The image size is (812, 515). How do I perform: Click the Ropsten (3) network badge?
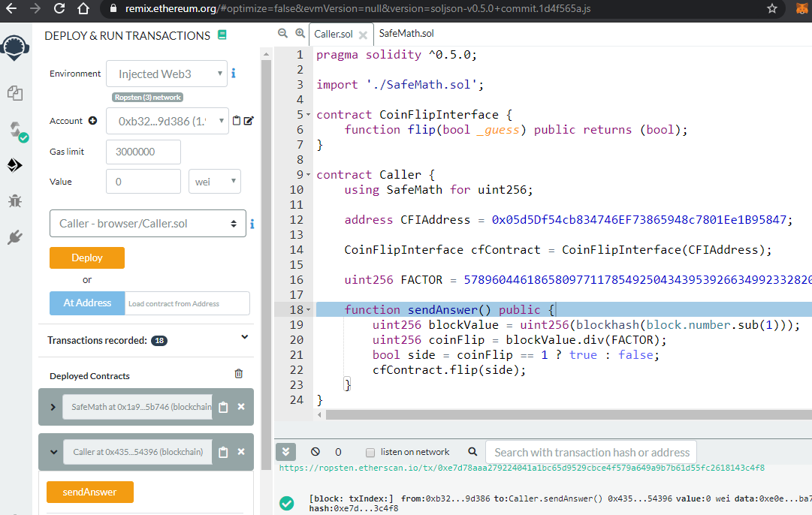(147, 98)
